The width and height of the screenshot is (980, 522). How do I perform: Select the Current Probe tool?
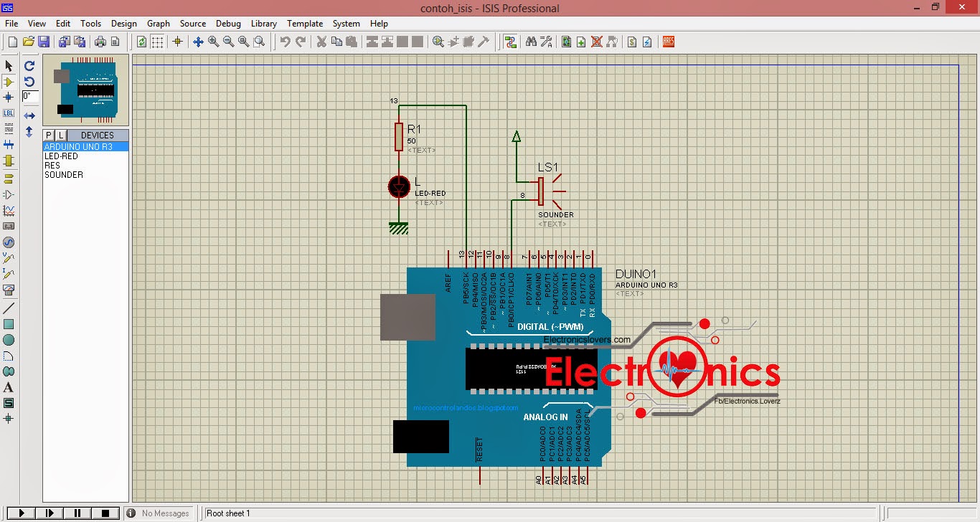[9, 274]
